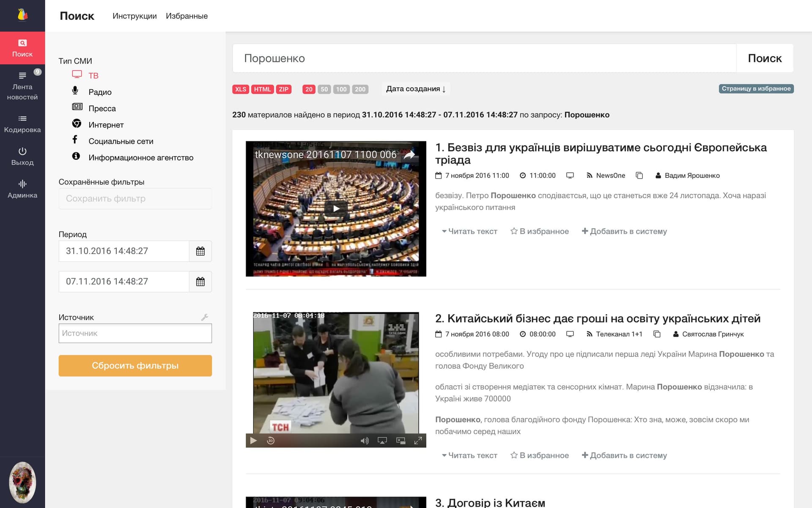This screenshot has width=812, height=508.
Task: Click Поиск heading in top bar
Action: tap(77, 16)
